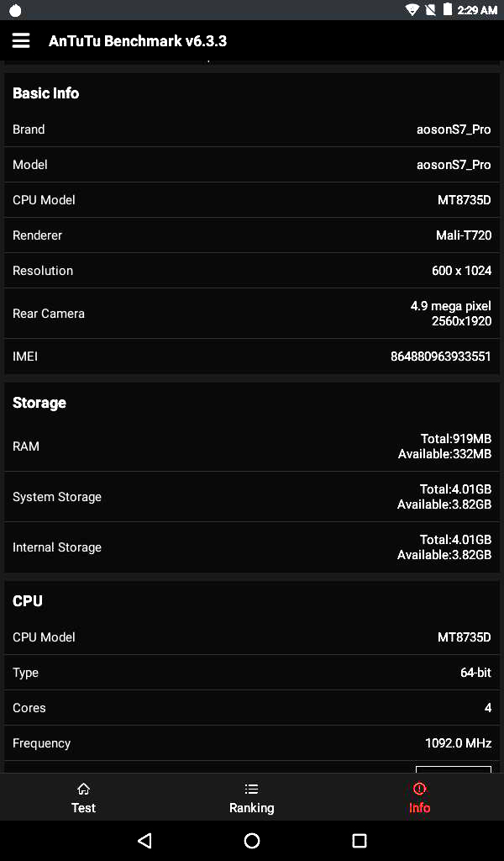Select the IMEI row
The height and width of the screenshot is (861, 504).
pyautogui.click(x=251, y=357)
